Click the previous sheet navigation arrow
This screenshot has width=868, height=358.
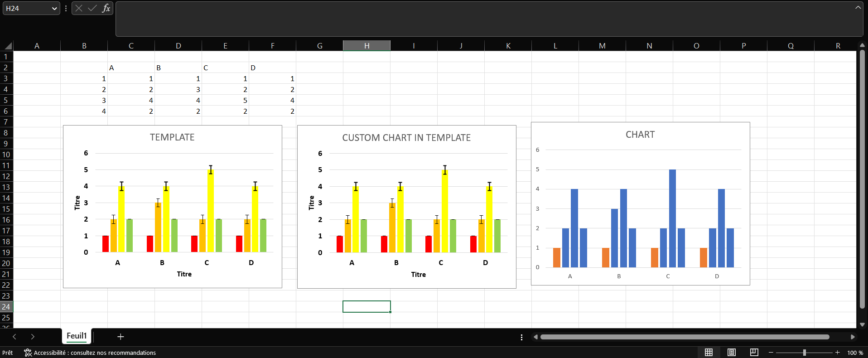coord(14,337)
